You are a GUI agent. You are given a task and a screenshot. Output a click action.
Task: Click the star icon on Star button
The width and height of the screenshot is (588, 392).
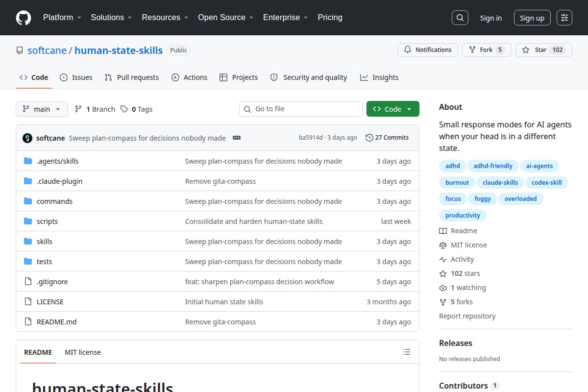pyautogui.click(x=526, y=50)
